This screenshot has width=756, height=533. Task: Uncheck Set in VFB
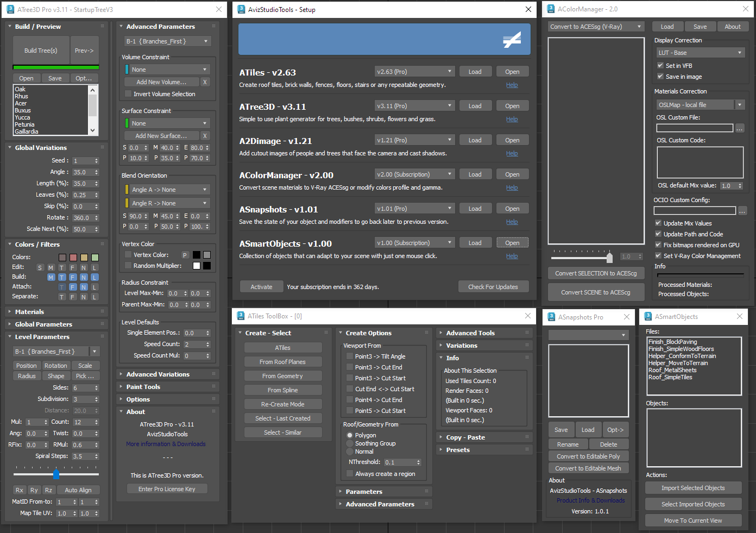tap(660, 65)
